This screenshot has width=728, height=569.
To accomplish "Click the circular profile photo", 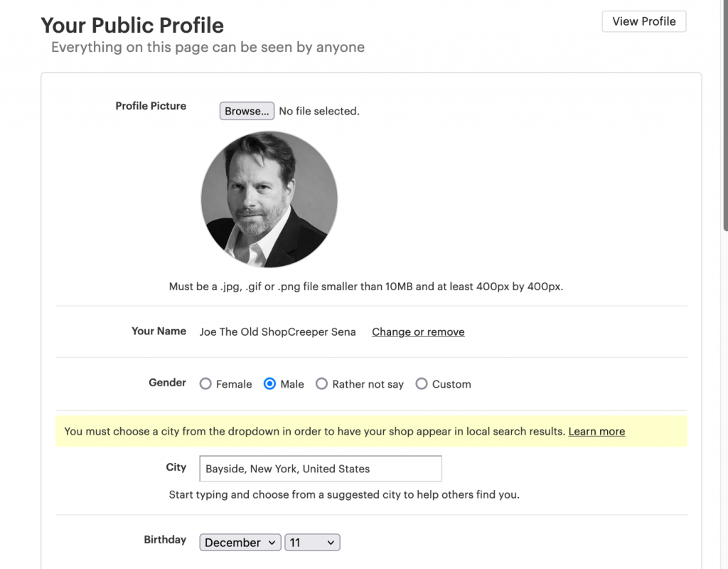I will point(269,199).
